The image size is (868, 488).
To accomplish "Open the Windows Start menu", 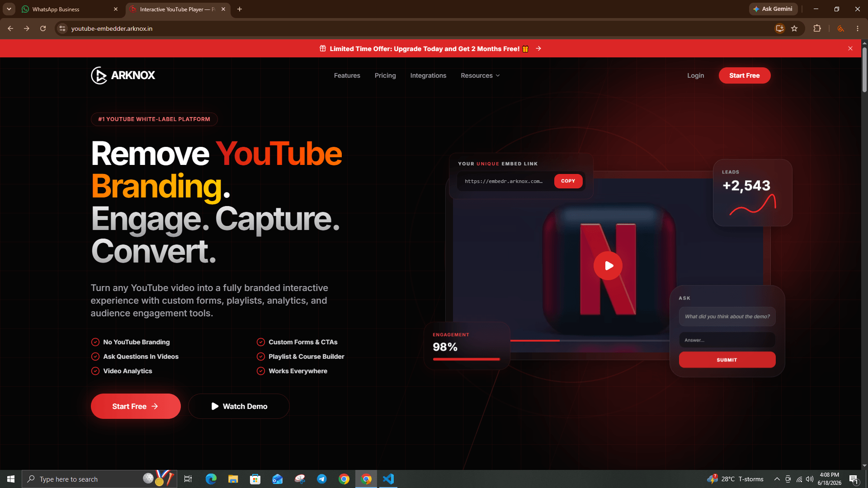I will pos(11,479).
